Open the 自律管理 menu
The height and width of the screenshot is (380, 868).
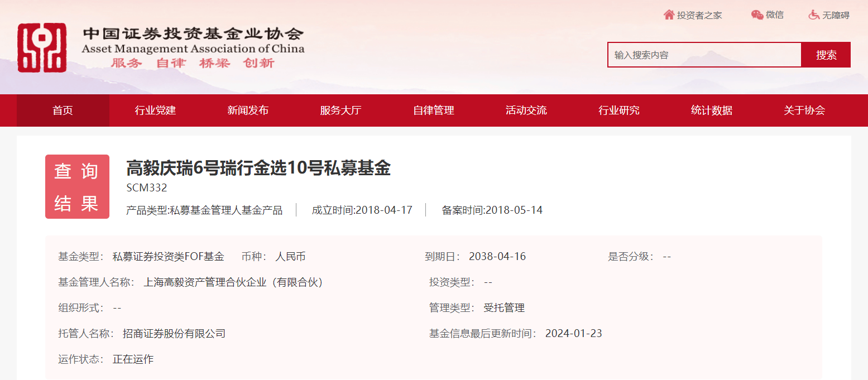point(433,110)
